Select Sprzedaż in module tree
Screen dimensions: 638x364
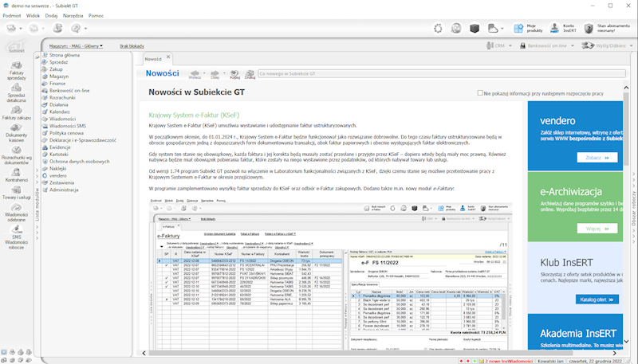pos(58,62)
